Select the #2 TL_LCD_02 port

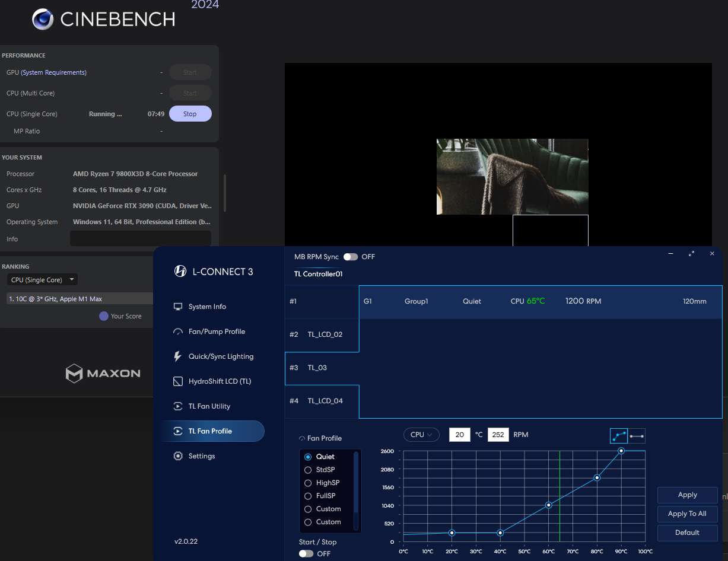tap(322, 334)
